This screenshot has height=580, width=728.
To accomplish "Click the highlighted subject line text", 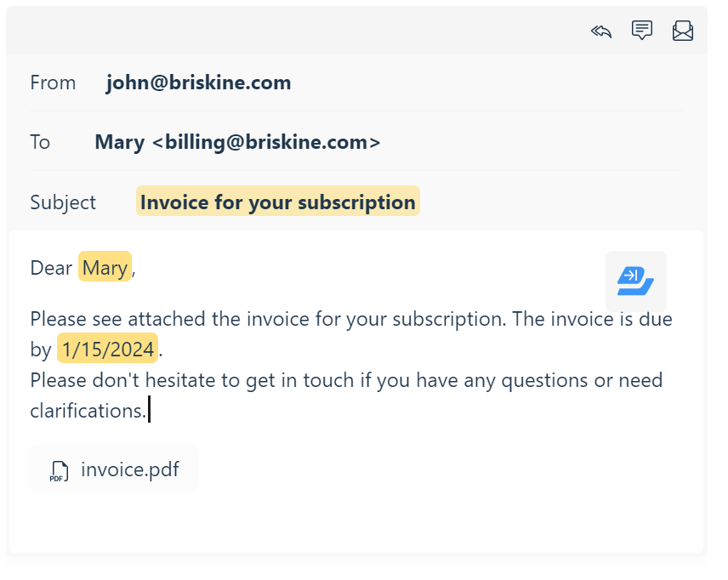I will click(277, 202).
